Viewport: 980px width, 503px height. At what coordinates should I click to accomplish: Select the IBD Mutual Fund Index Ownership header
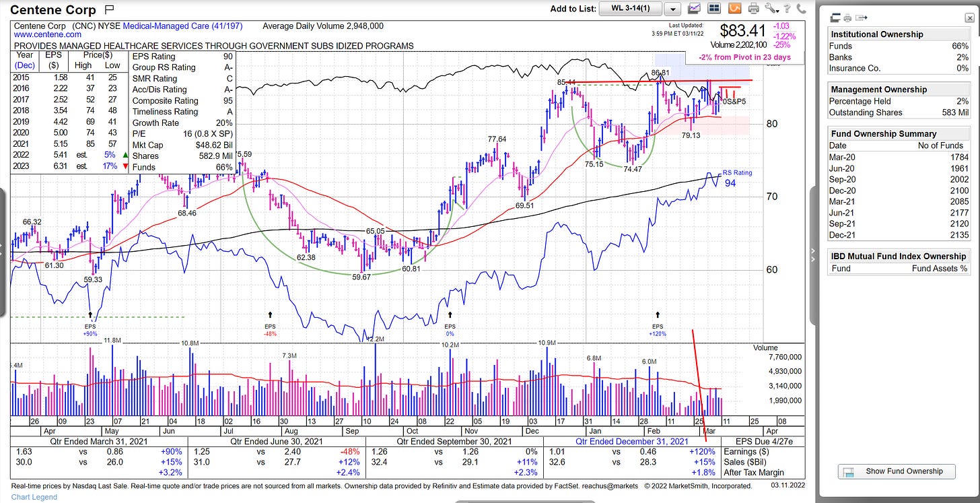pyautogui.click(x=899, y=256)
